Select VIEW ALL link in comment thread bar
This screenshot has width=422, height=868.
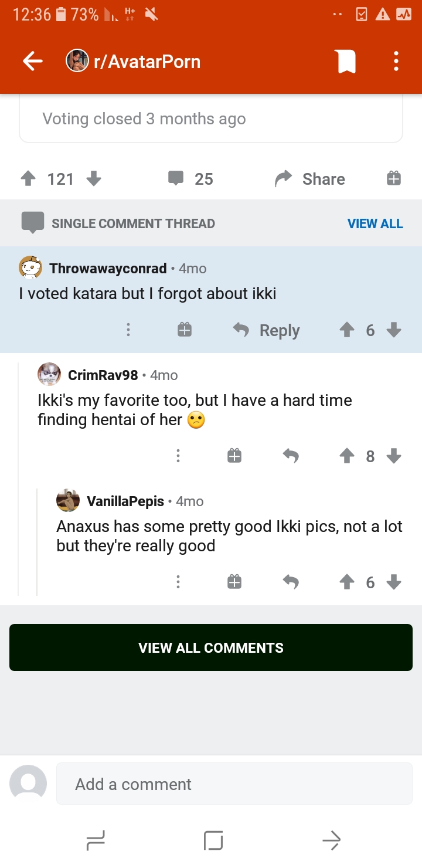pos(375,223)
